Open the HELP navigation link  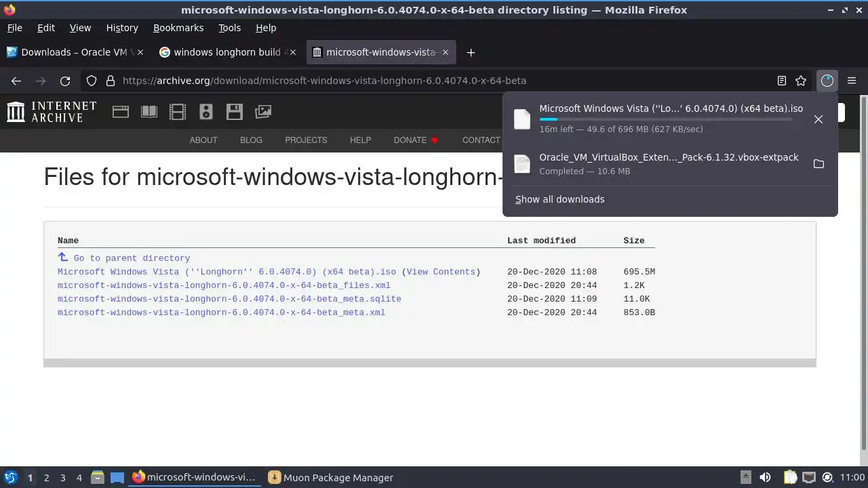point(360,140)
